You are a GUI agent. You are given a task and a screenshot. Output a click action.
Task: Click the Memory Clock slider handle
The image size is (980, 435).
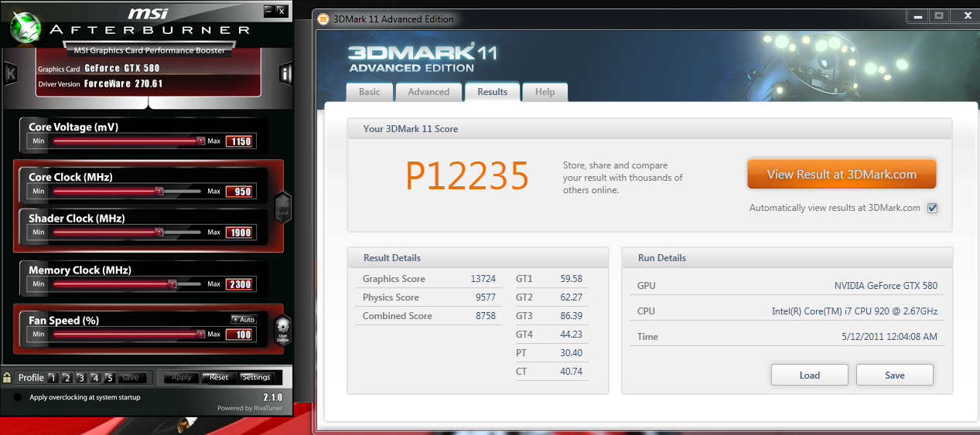172,284
